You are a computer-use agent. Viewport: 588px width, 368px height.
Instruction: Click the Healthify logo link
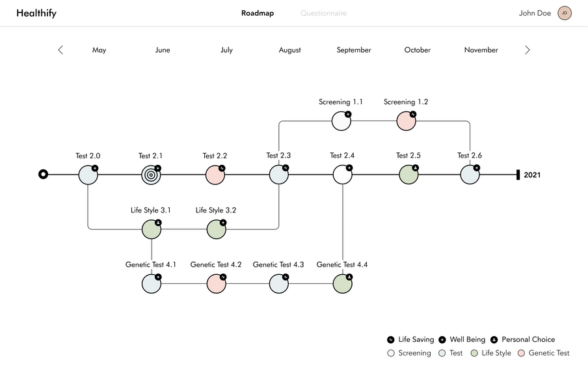point(36,13)
